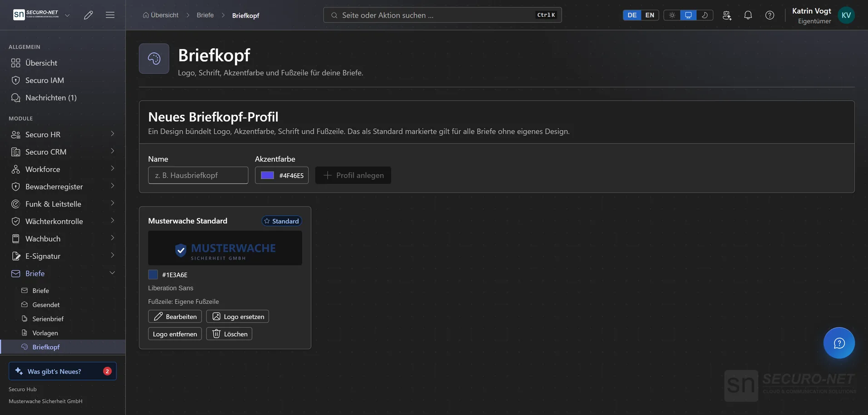This screenshot has width=868, height=415.
Task: Click the #1E3A6E color swatch
Action: [x=153, y=274]
